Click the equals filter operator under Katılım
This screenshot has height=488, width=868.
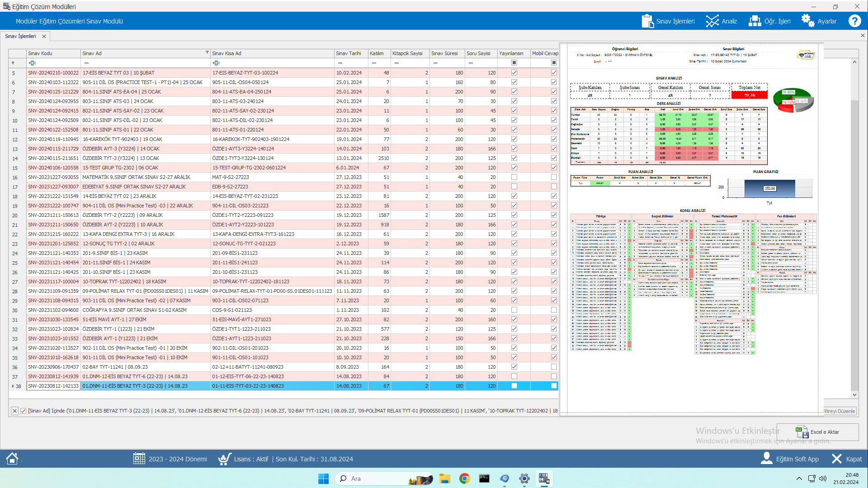374,63
